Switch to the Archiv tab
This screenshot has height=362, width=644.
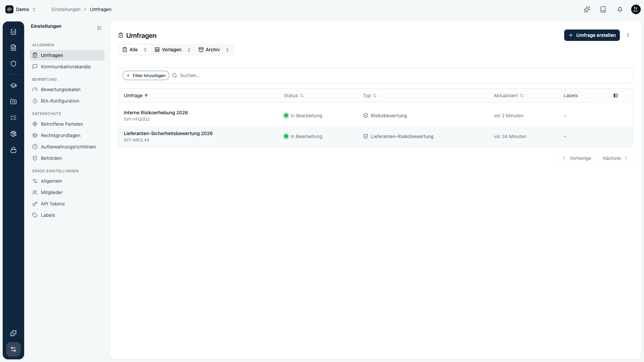click(214, 50)
